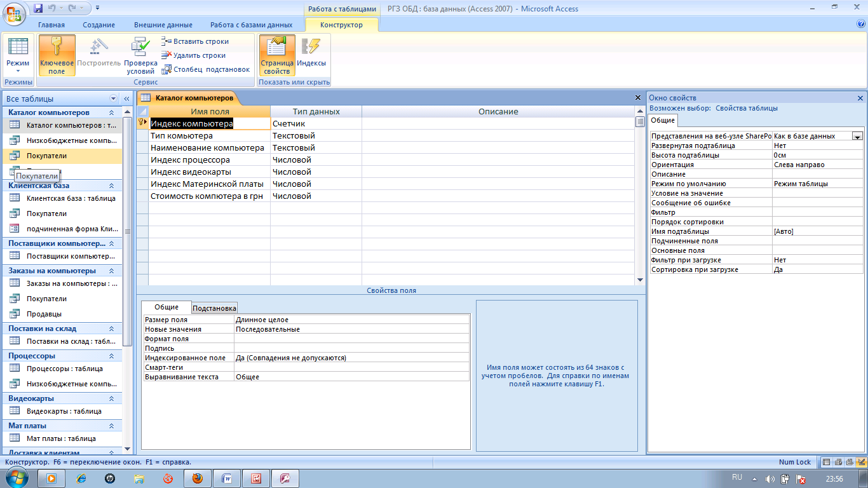
Task: Collapse the Мат платы group
Action: 111,426
